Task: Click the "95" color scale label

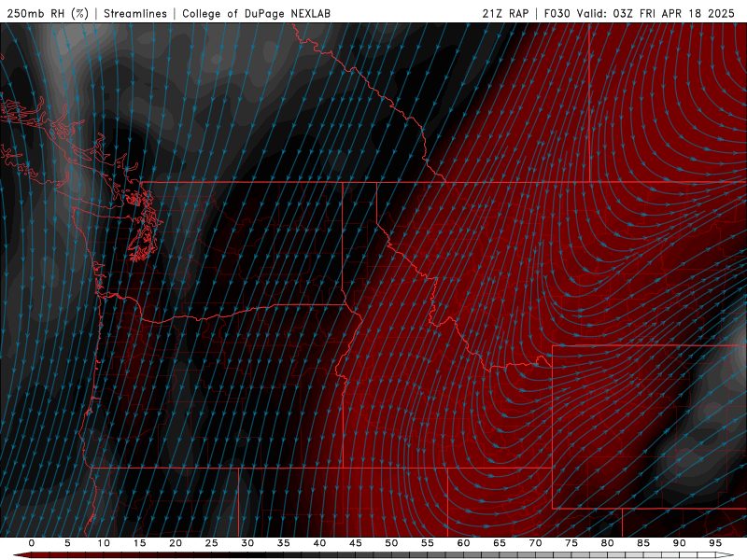Action: [715, 543]
